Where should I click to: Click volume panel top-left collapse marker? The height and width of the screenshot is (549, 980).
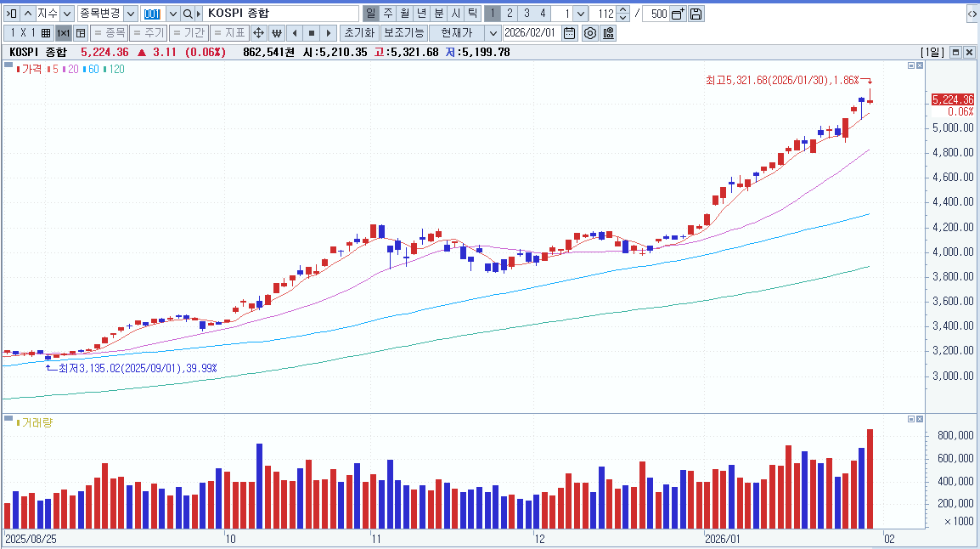(8, 417)
